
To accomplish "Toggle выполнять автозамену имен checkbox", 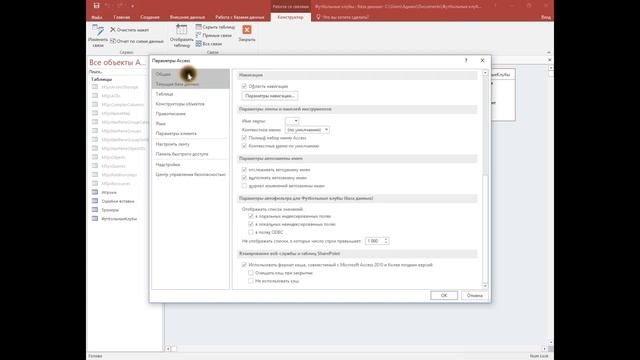I will (x=244, y=178).
